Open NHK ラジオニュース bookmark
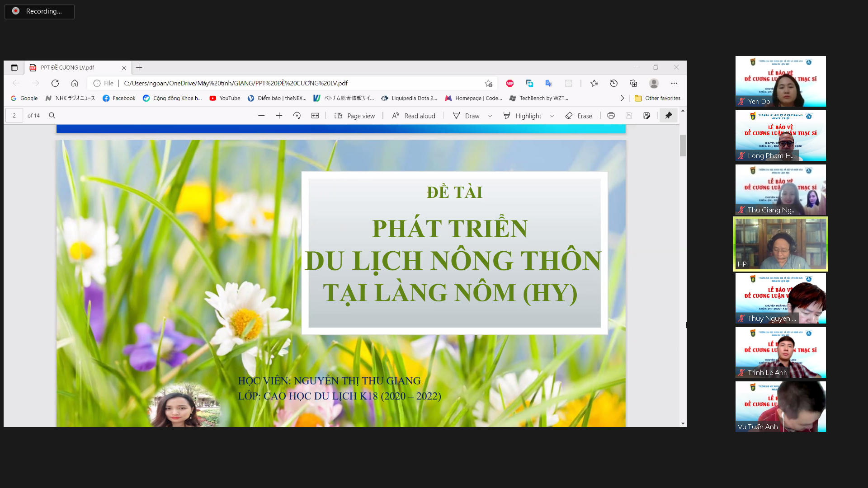Screen dimensions: 868x488 pos(70,98)
